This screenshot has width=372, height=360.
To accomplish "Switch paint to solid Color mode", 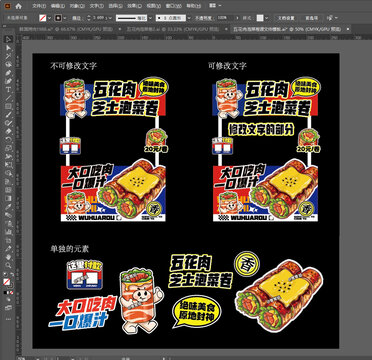I will point(5,292).
